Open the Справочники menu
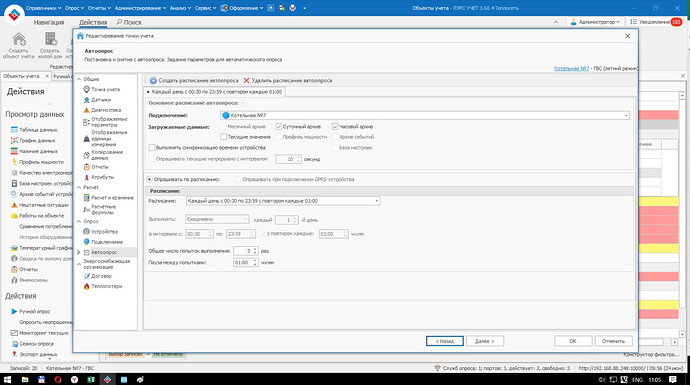Screen dimensions: 690x385 click(44, 8)
